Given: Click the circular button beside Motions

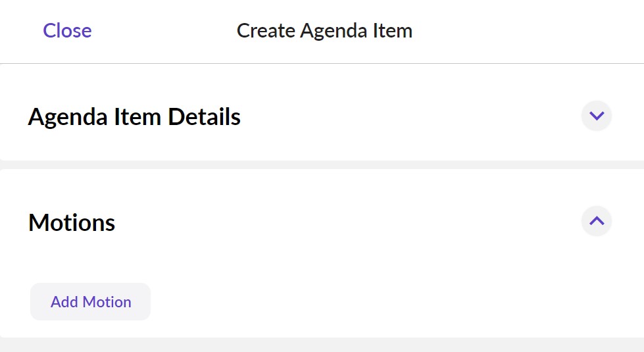Looking at the screenshot, I should click(597, 221).
